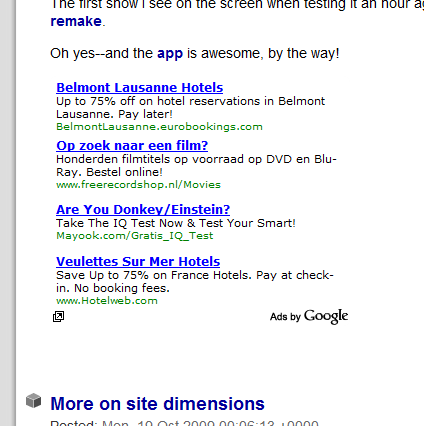The image size is (424, 426).
Task: Open the 'Are You Donkey/Einstein?' ad link
Action: [x=143, y=209]
